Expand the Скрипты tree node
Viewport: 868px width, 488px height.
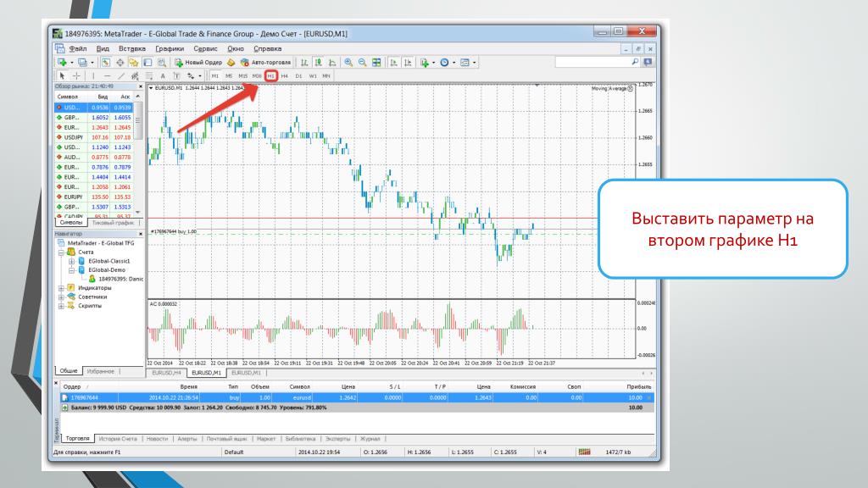point(61,306)
